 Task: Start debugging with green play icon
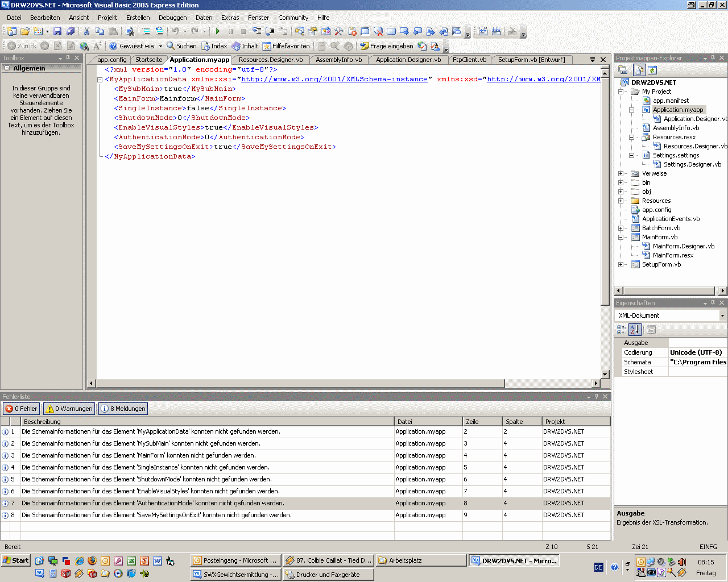[217, 32]
